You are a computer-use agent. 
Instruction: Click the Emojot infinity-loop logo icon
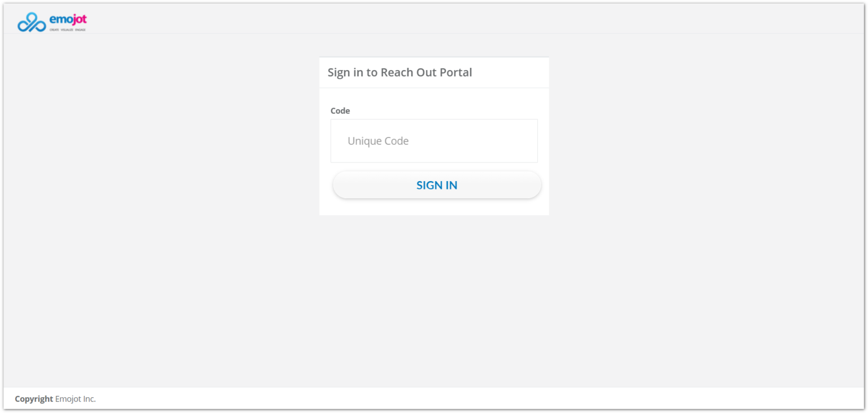click(x=31, y=23)
